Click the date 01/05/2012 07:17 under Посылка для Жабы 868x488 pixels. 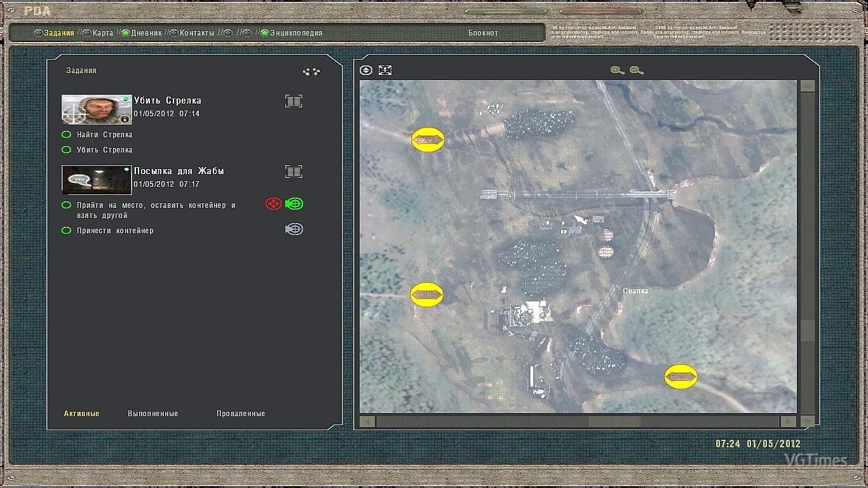(166, 184)
